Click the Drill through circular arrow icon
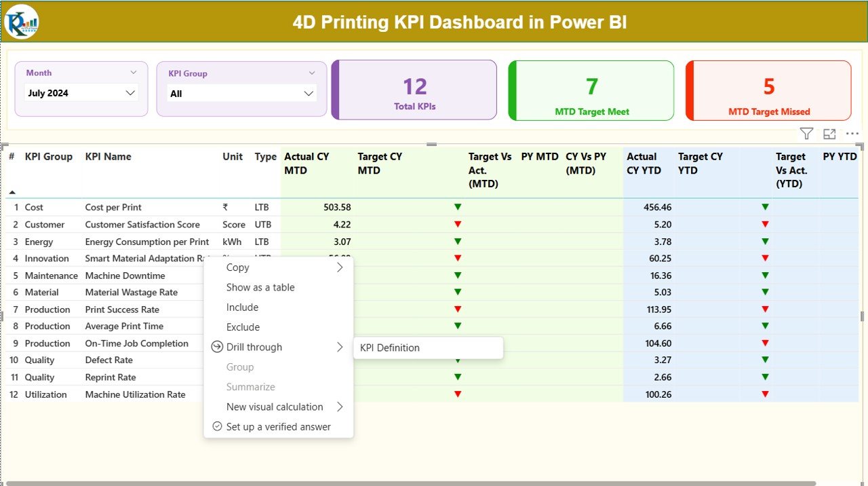Image resolution: width=868 pixels, height=486 pixels. click(217, 347)
